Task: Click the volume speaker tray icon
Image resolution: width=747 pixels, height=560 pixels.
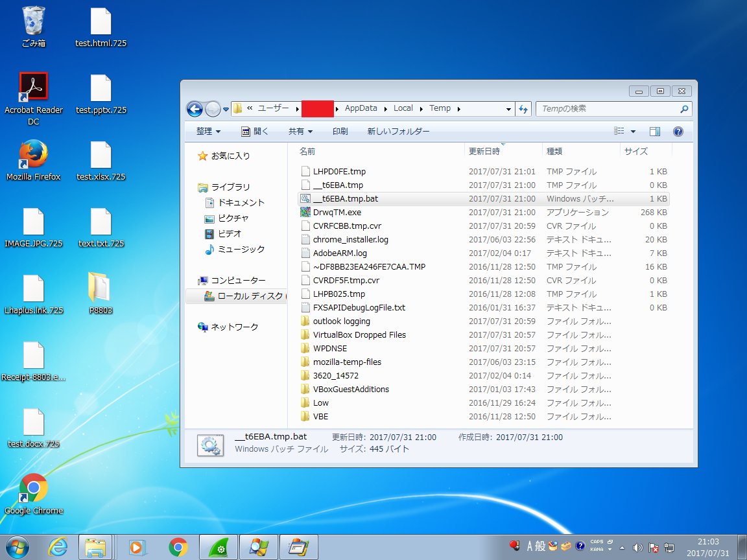Action: [637, 548]
